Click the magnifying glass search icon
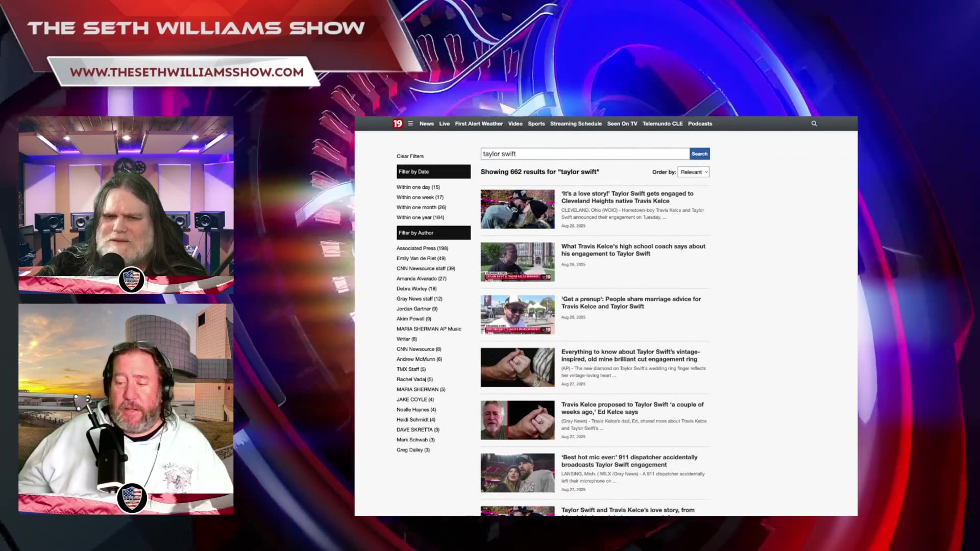Viewport: 980px width, 551px height. pyautogui.click(x=814, y=123)
